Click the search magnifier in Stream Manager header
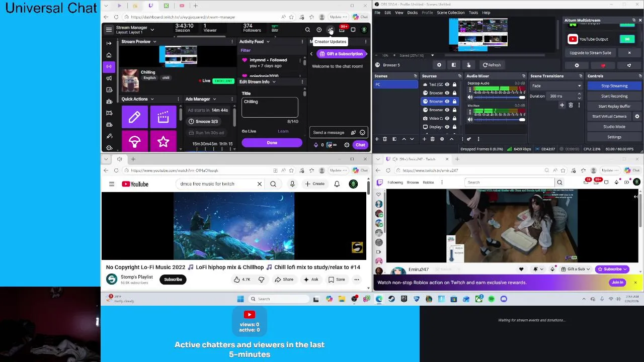644x362 pixels. [307, 30]
